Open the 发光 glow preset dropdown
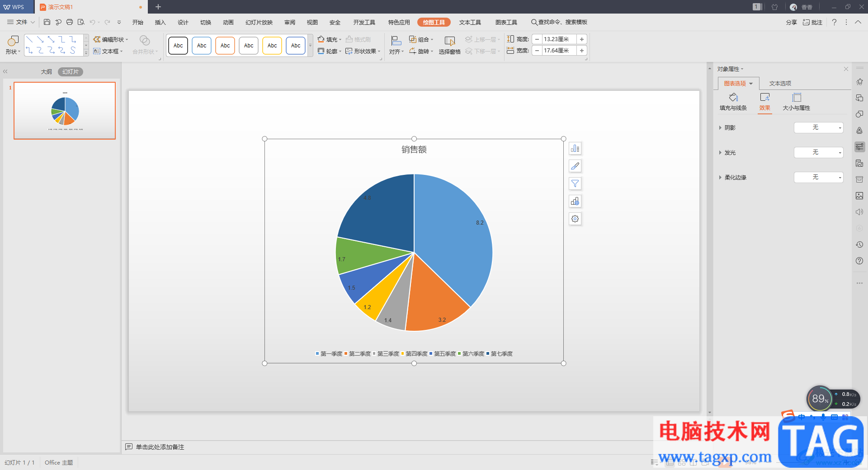This screenshot has width=868, height=470. tap(819, 153)
